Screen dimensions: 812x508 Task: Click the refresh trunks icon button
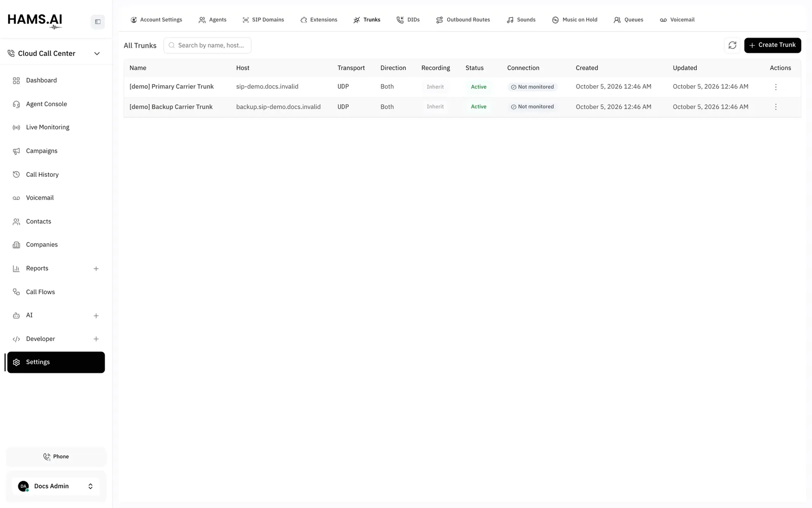[732, 45]
